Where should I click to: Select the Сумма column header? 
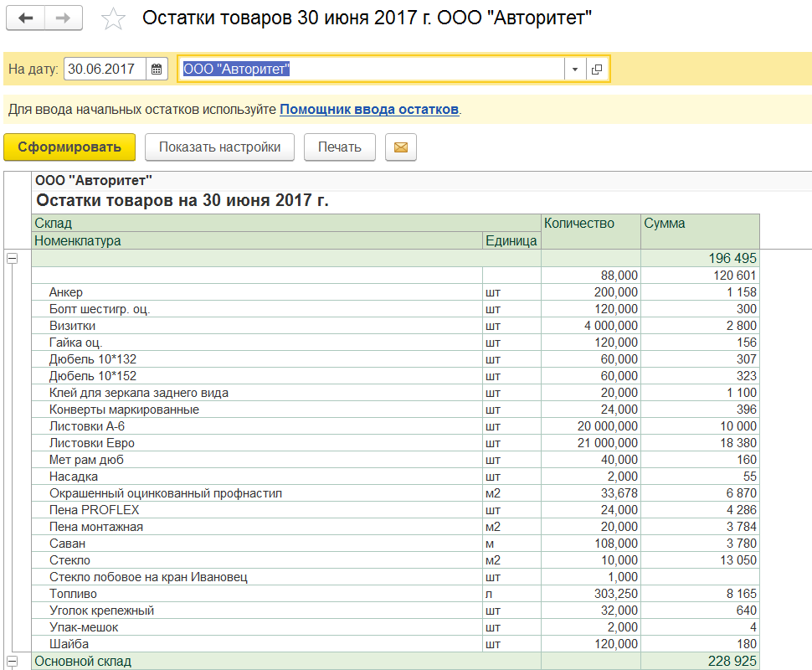[700, 232]
